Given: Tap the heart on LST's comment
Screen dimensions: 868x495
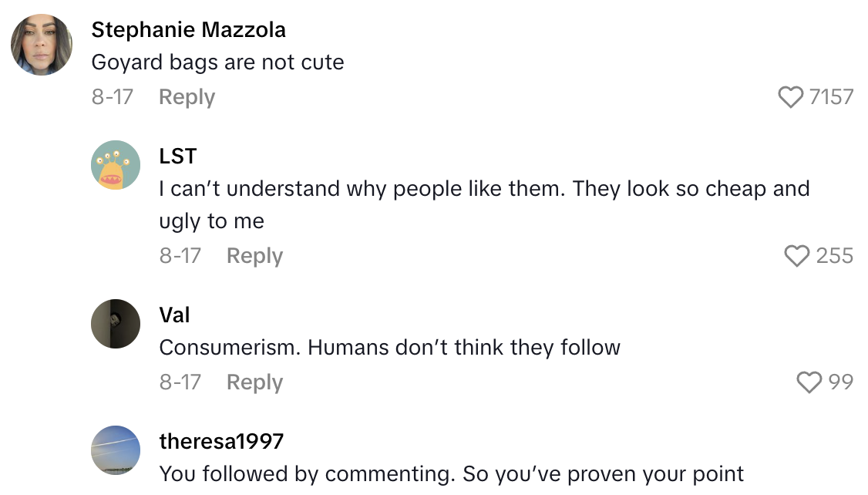Looking at the screenshot, I should (x=797, y=256).
